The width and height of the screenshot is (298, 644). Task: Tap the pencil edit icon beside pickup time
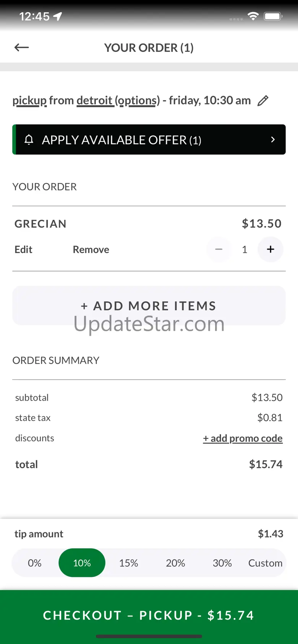(263, 101)
